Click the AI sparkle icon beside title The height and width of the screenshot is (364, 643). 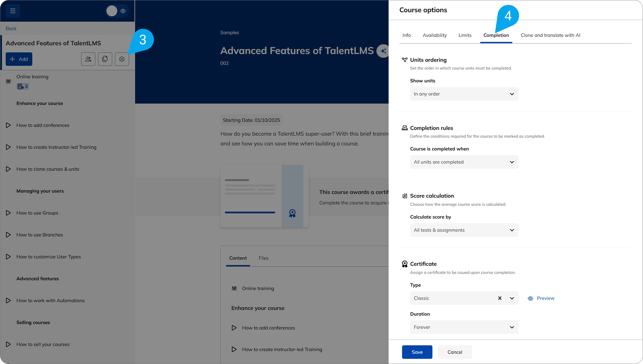[x=383, y=51]
